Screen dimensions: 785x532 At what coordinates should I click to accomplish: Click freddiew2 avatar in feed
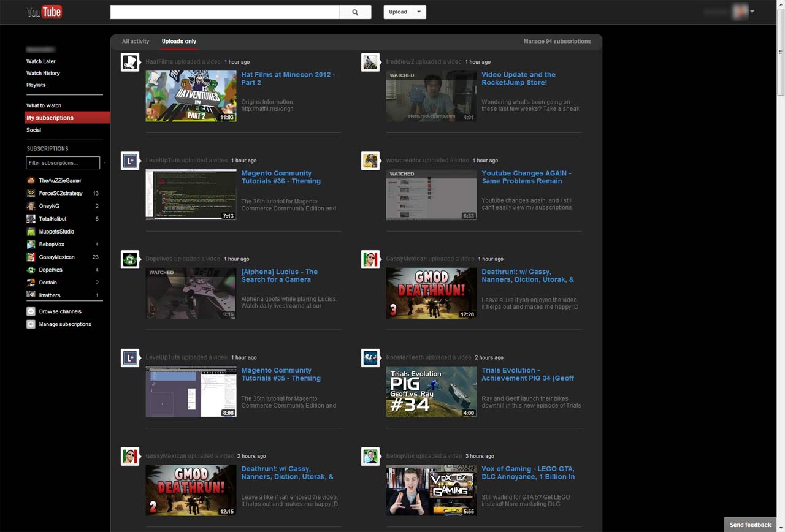coord(370,63)
